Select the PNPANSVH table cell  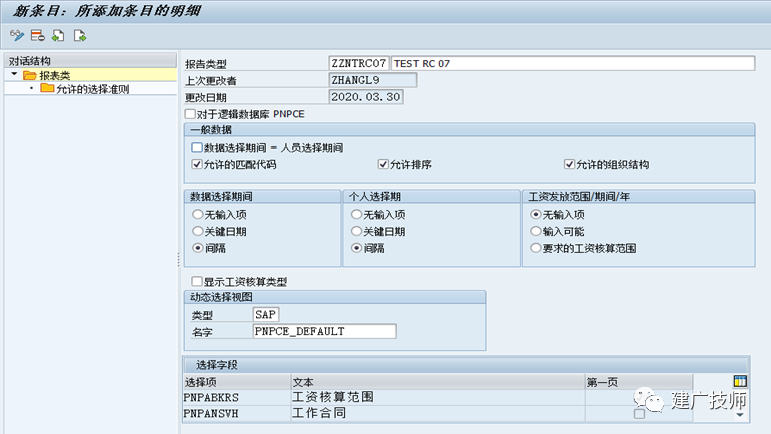(x=237, y=413)
